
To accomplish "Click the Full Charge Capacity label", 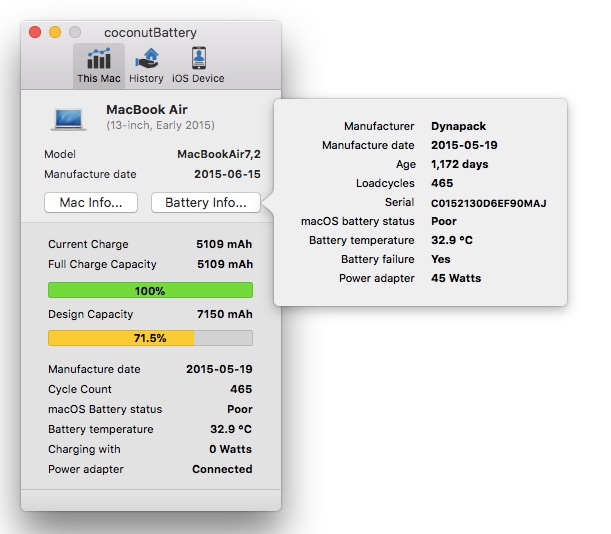I will [x=102, y=264].
